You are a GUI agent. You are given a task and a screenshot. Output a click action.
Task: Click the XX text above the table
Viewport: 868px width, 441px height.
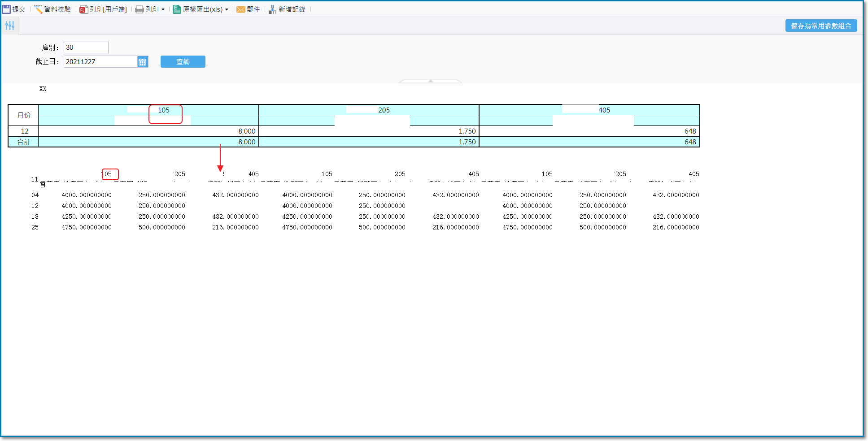43,89
